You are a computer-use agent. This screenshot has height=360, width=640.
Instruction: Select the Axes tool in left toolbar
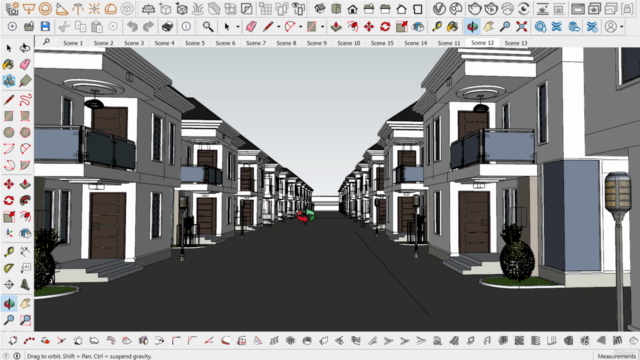9,233
